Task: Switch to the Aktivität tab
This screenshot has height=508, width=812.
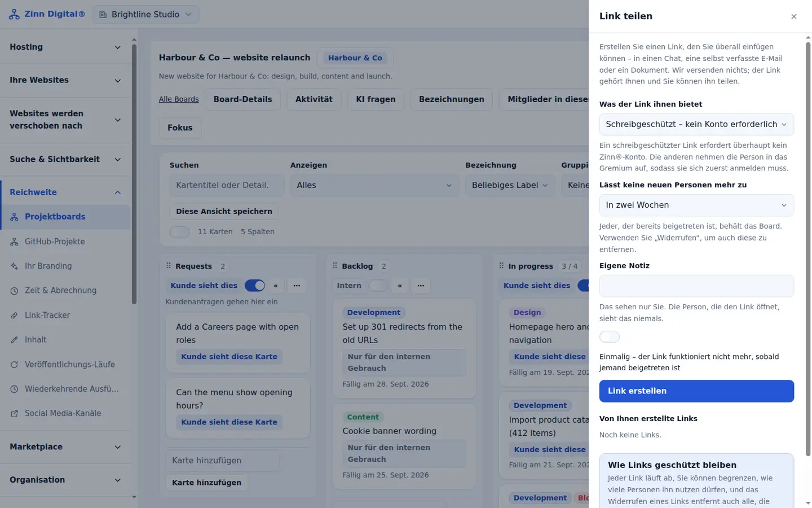Action: tap(314, 99)
